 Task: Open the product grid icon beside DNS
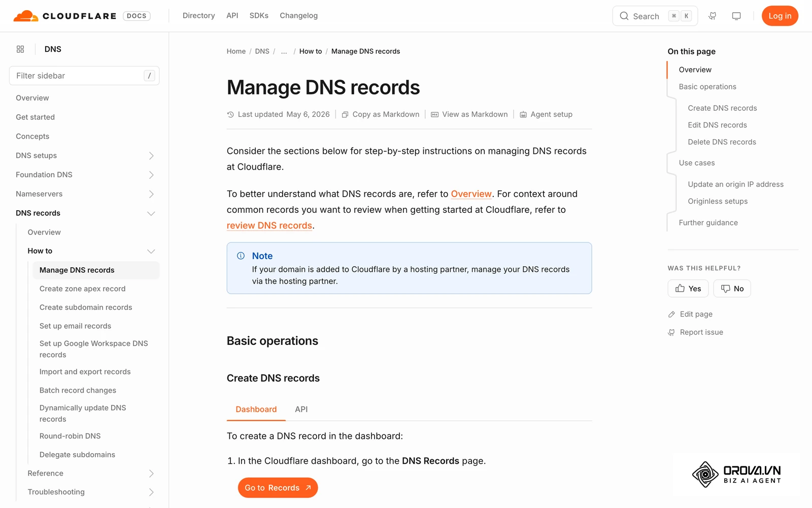[20, 49]
